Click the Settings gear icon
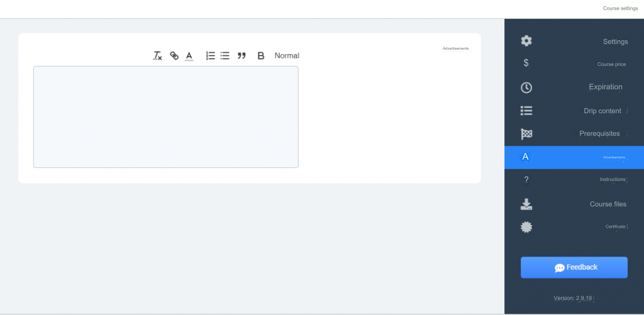Image resolution: width=644 pixels, height=315 pixels. tap(526, 41)
